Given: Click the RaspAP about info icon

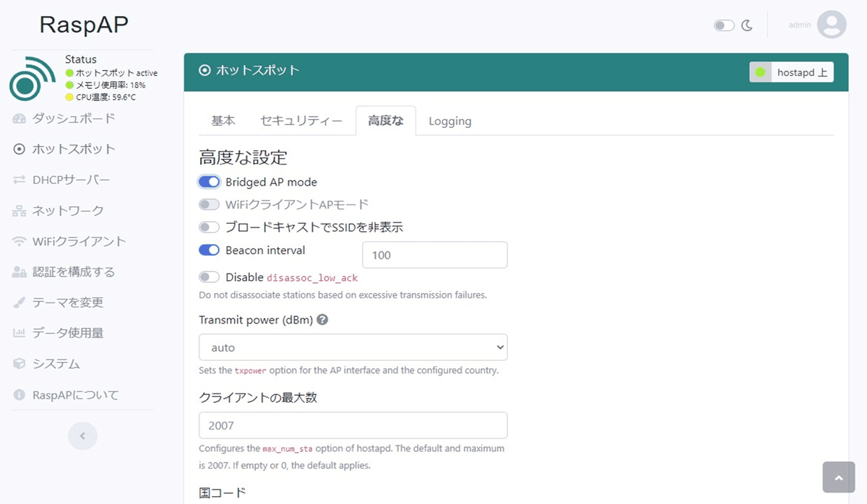Looking at the screenshot, I should 20,395.
